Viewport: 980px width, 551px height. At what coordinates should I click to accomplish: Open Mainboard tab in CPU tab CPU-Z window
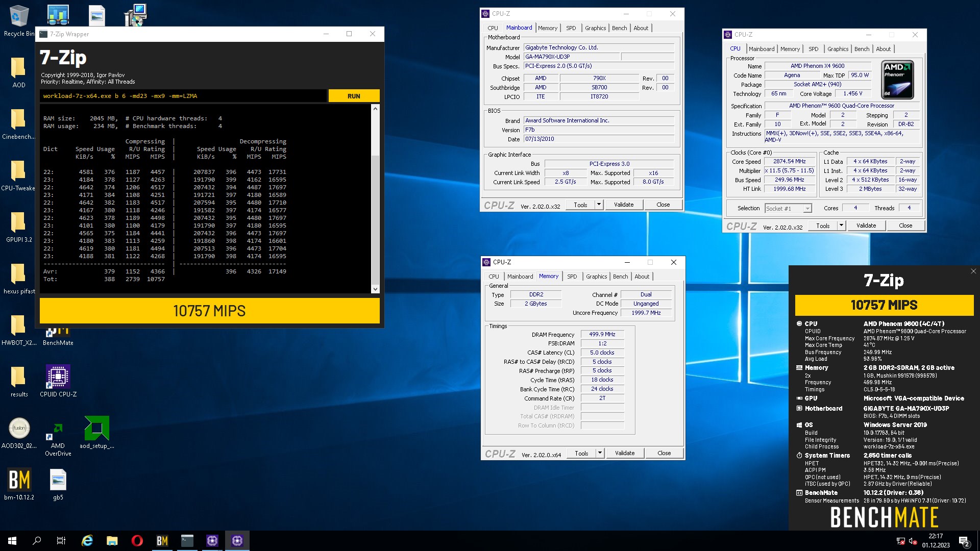762,49
